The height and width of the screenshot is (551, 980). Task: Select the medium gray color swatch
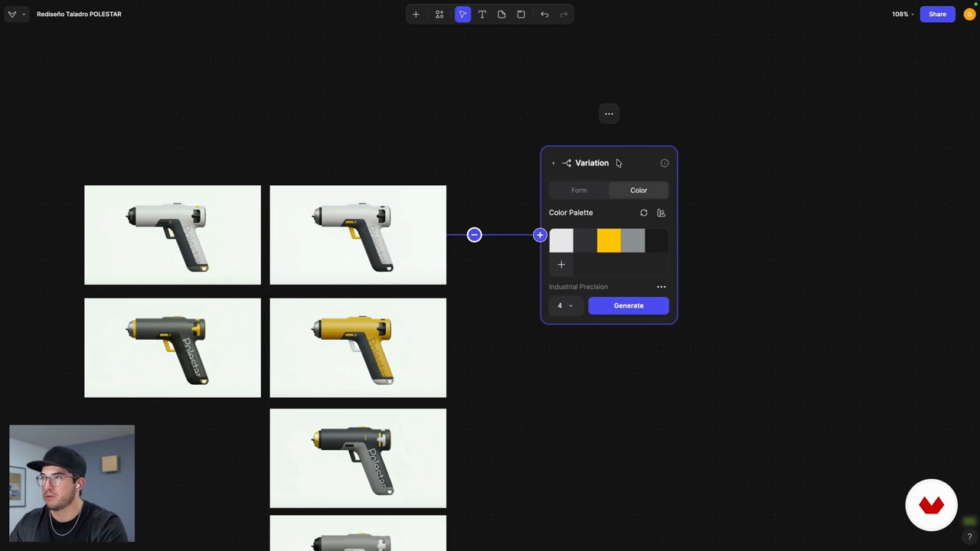coord(633,240)
